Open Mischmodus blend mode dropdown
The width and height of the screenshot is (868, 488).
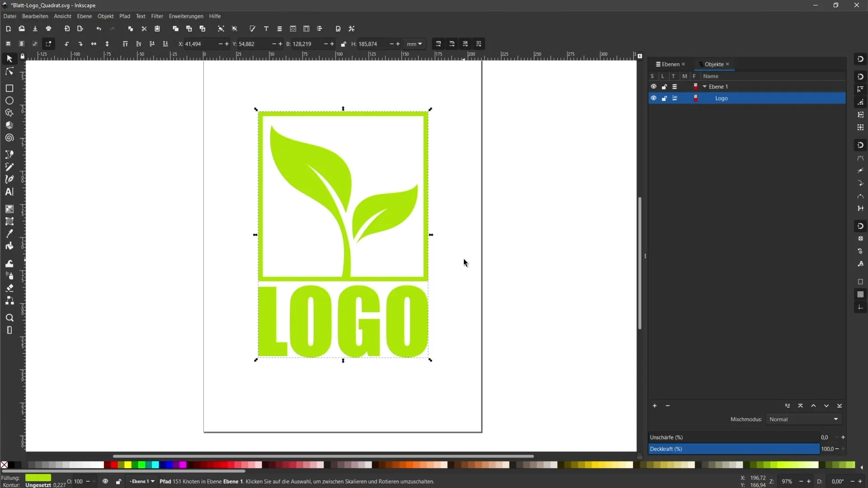coord(804,419)
